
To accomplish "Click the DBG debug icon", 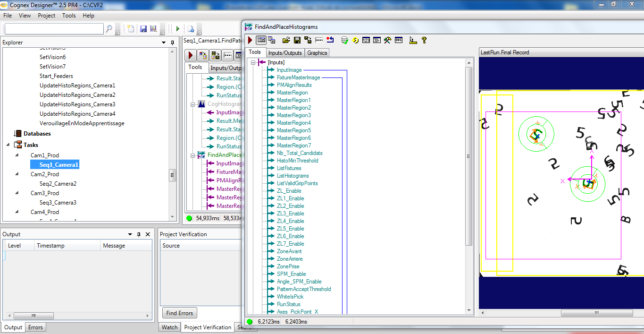I will [x=399, y=40].
